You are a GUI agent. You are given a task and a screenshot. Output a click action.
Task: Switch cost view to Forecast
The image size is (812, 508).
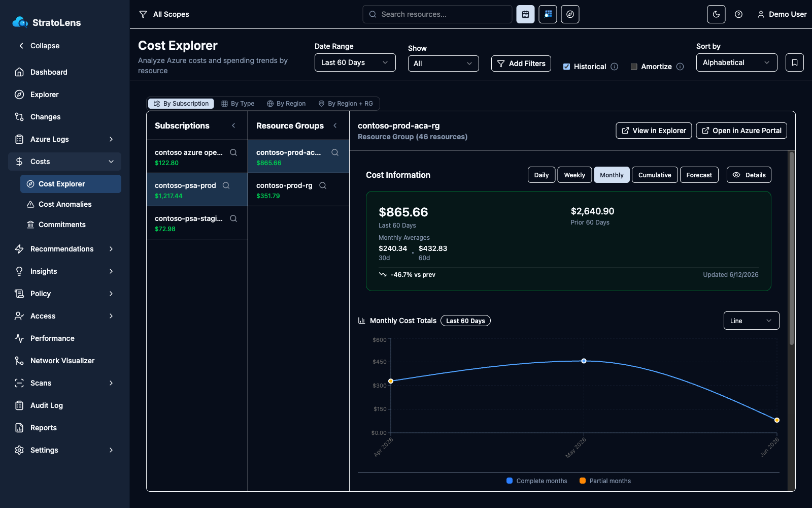point(699,175)
